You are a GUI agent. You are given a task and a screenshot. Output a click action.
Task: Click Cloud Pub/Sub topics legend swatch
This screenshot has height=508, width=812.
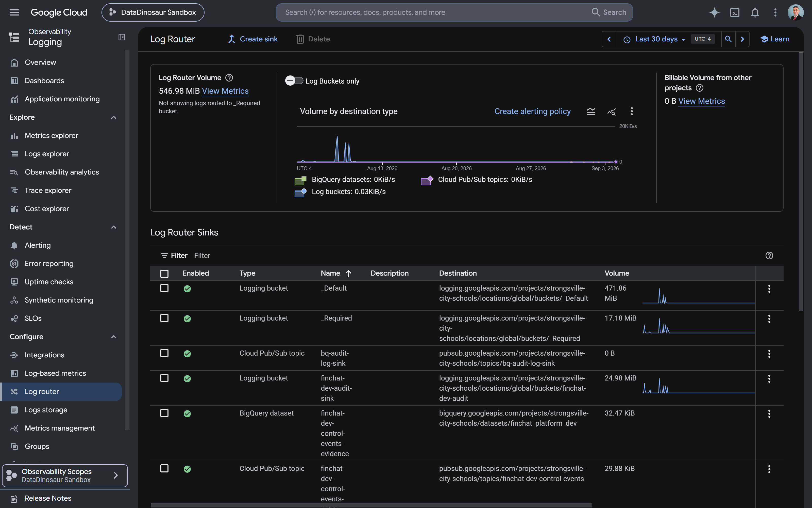click(427, 180)
